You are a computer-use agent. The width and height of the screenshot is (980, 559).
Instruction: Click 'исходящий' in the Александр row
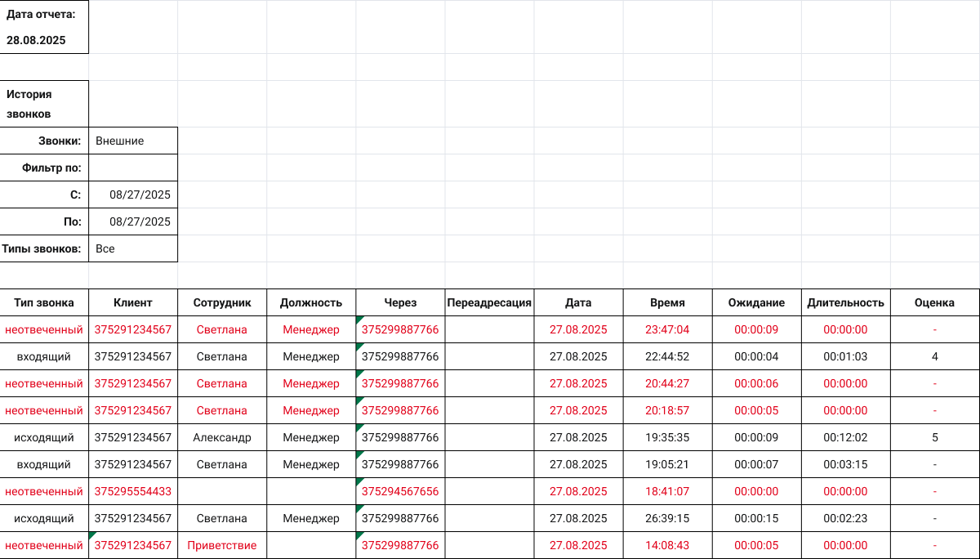(x=44, y=437)
